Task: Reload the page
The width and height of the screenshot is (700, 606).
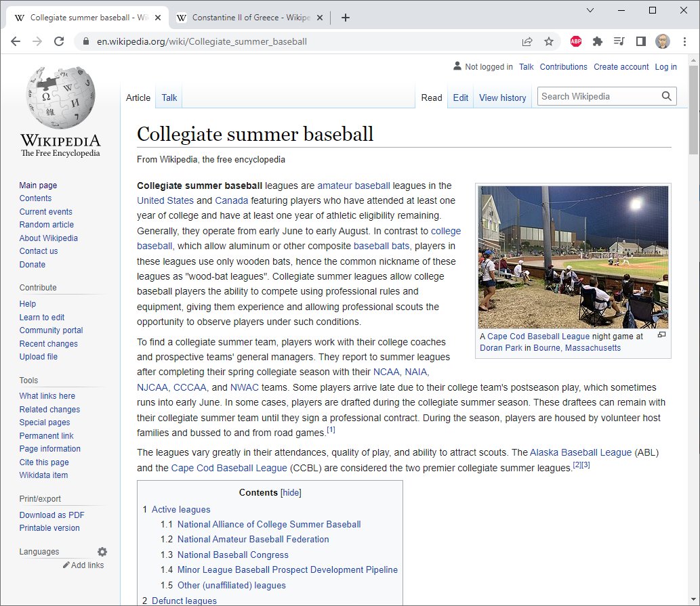Action: click(59, 41)
